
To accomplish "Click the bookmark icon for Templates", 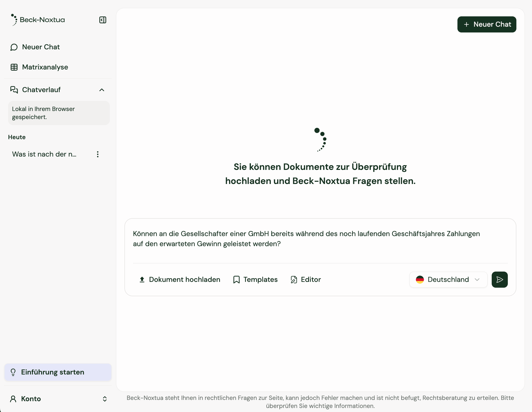I will pos(236,280).
